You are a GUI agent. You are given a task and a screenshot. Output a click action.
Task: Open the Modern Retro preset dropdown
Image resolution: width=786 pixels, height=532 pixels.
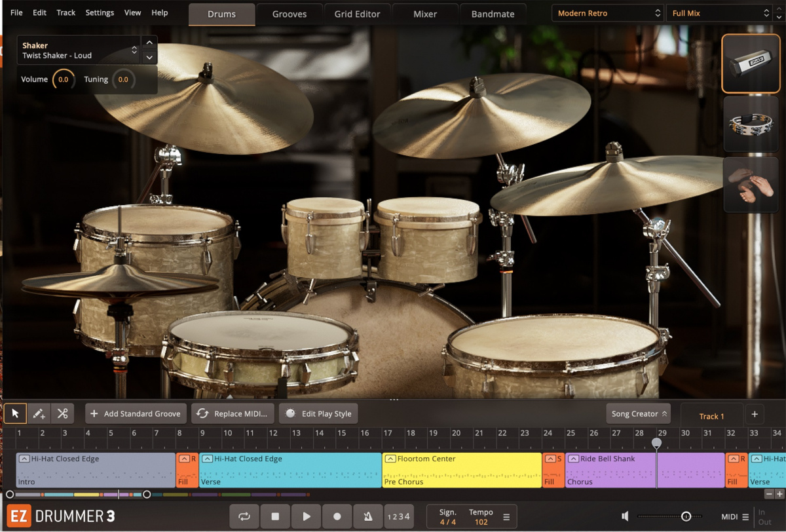pos(606,12)
